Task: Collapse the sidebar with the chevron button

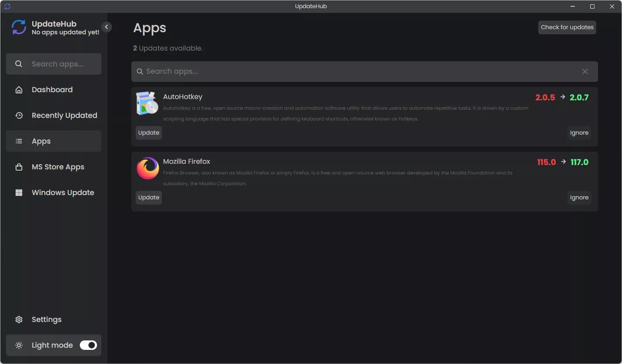Action: tap(106, 27)
